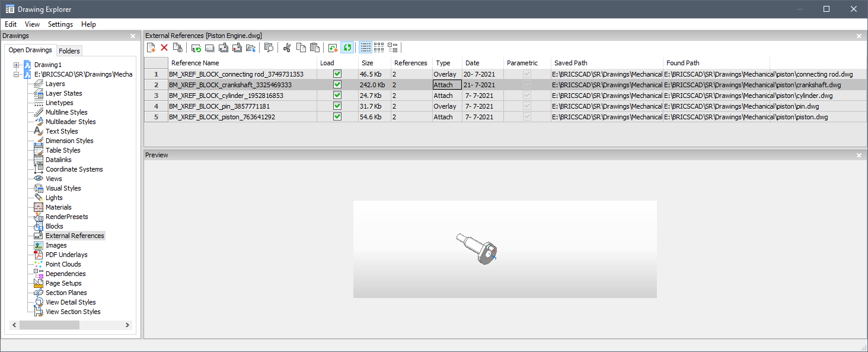
Task: Select Blocks in the drawing tree
Action: click(54, 226)
